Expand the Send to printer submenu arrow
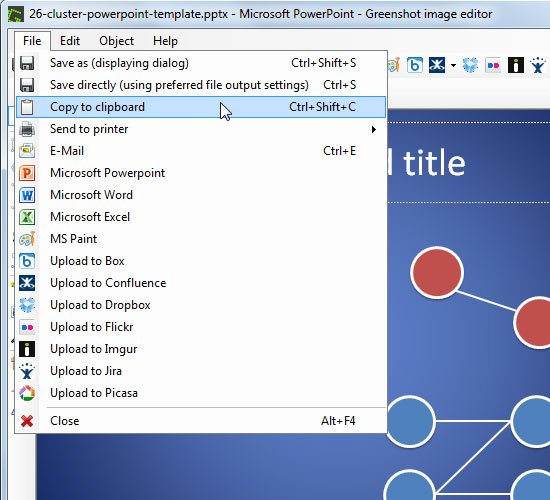The image size is (550, 500). click(374, 129)
